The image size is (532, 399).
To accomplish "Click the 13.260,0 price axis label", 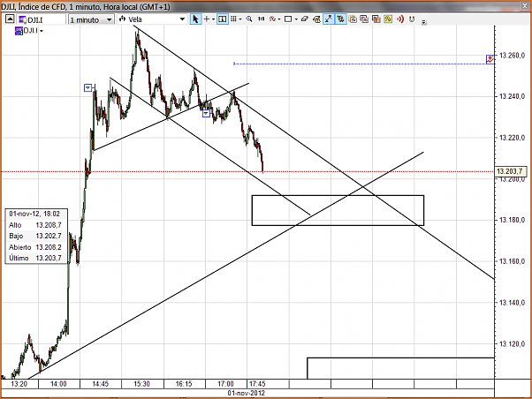I will pos(512,56).
